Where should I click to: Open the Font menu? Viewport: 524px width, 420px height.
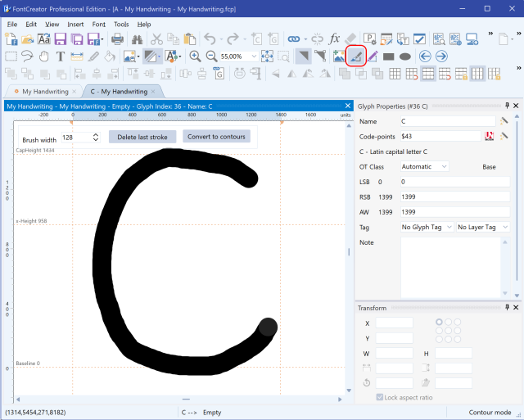(98, 25)
